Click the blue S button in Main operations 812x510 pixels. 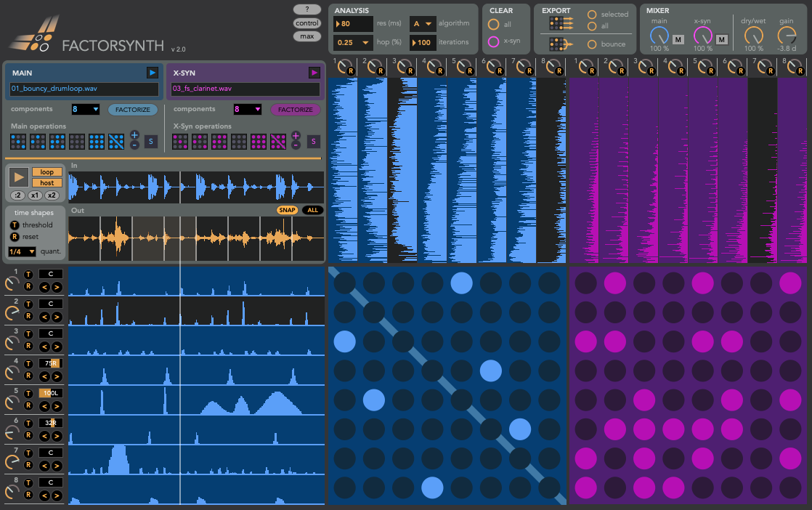(x=150, y=142)
